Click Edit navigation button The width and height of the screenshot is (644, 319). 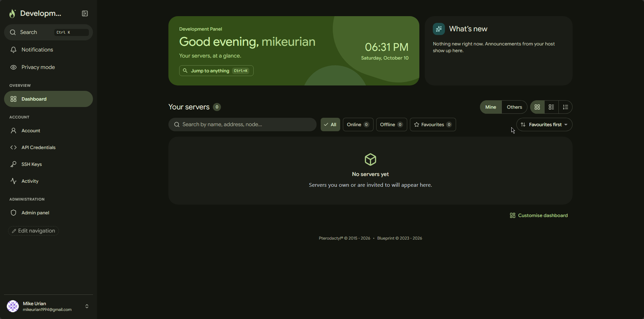click(34, 231)
